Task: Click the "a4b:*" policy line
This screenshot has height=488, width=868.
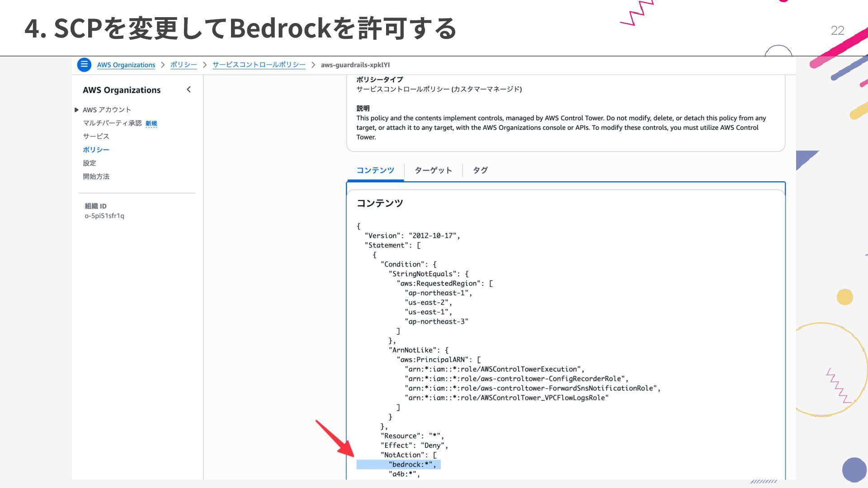Action: tap(405, 474)
